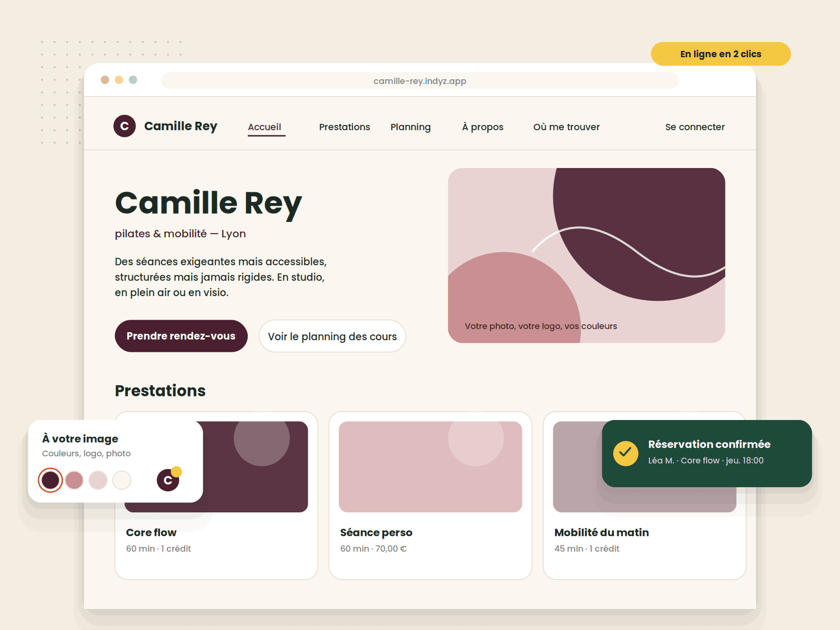The height and width of the screenshot is (630, 840).
Task: Click the Réservation confirmée heading
Action: click(x=709, y=444)
